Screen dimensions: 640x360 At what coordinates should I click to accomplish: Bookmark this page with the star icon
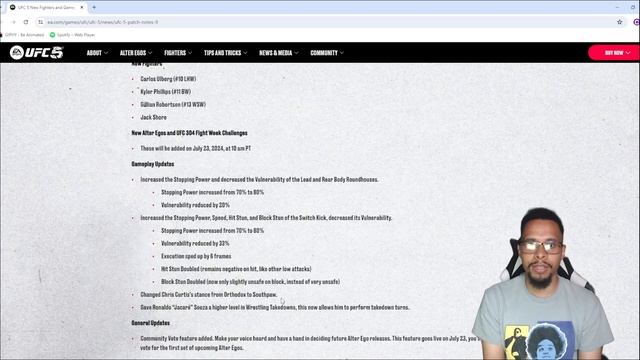click(x=620, y=22)
